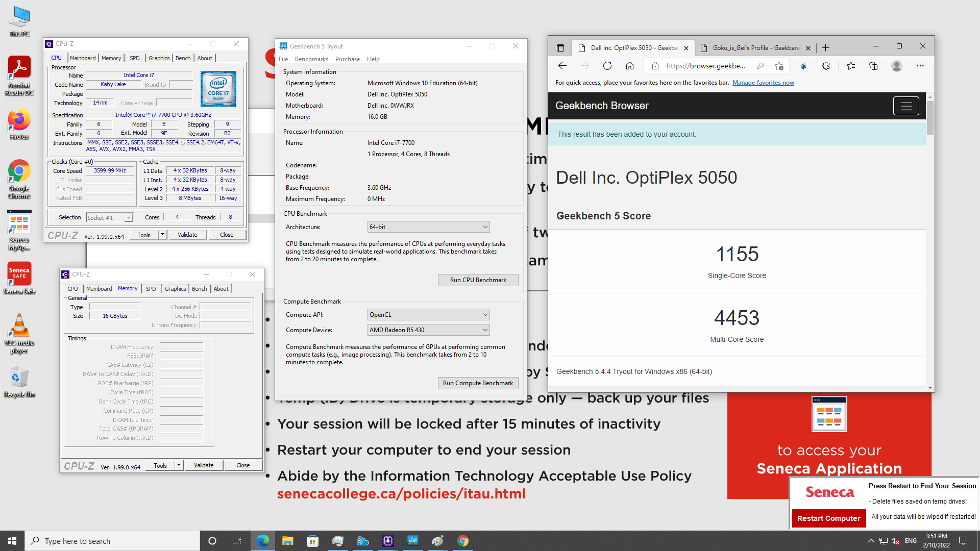
Task: Expand Compute Device AMD Radeon dropdown
Action: [x=429, y=330]
